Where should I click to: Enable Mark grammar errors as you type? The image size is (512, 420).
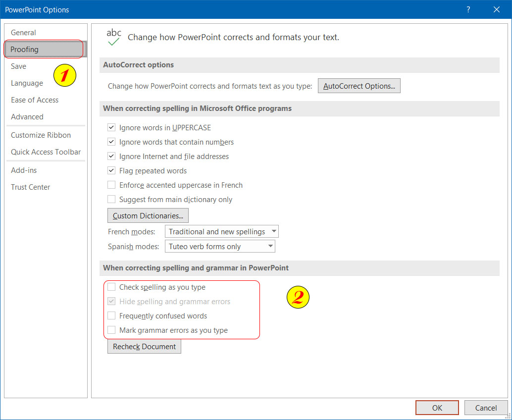tap(111, 330)
